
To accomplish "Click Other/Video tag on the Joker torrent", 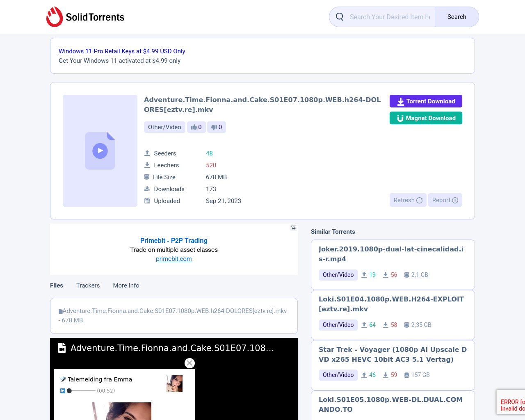I will [x=338, y=275].
